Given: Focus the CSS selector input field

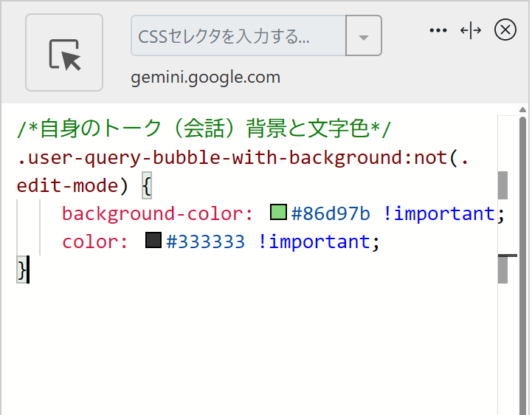Looking at the screenshot, I should pyautogui.click(x=238, y=36).
